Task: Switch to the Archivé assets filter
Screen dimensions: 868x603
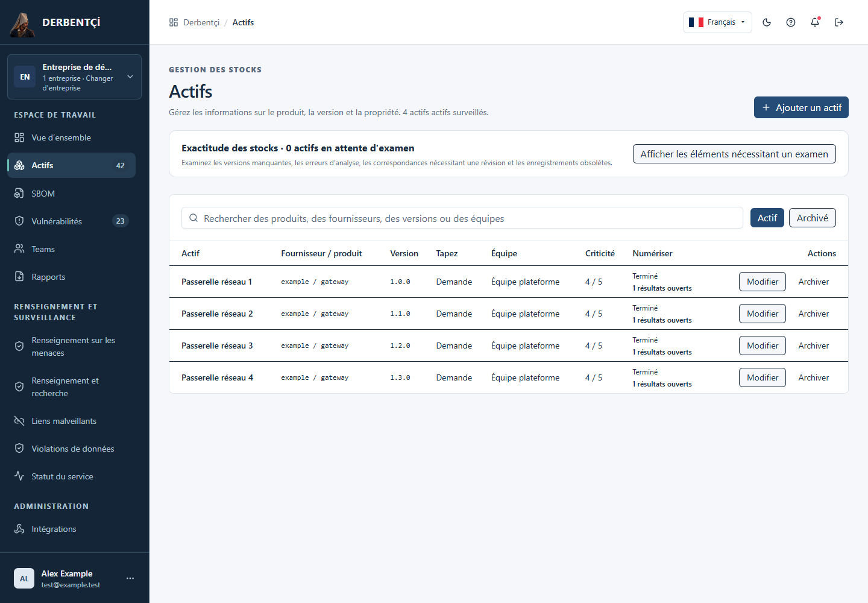Action: (813, 218)
